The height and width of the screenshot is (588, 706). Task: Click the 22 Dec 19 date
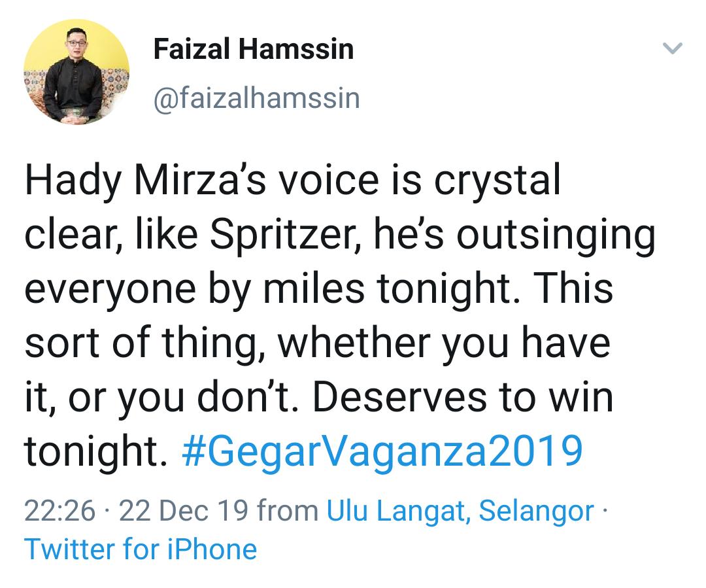coord(183,511)
